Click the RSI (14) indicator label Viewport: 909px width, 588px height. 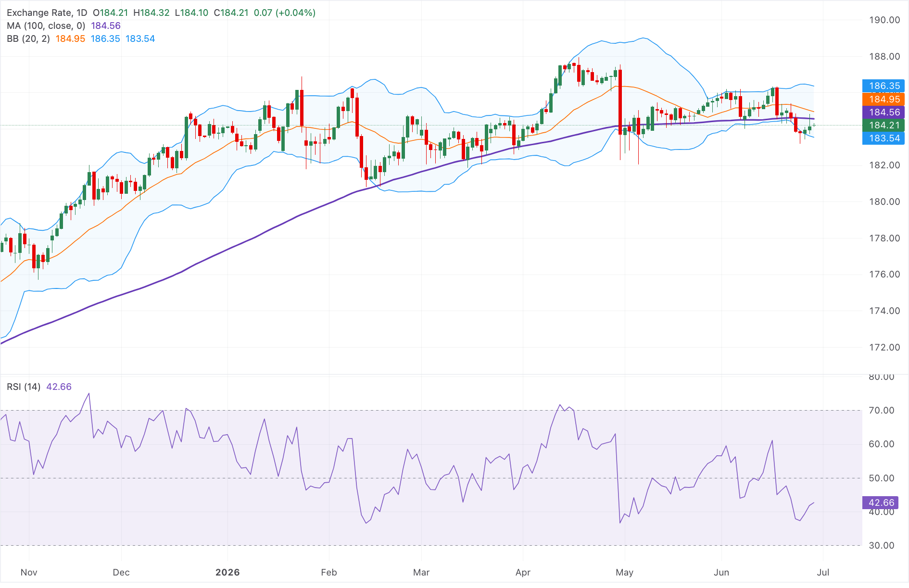(x=24, y=387)
